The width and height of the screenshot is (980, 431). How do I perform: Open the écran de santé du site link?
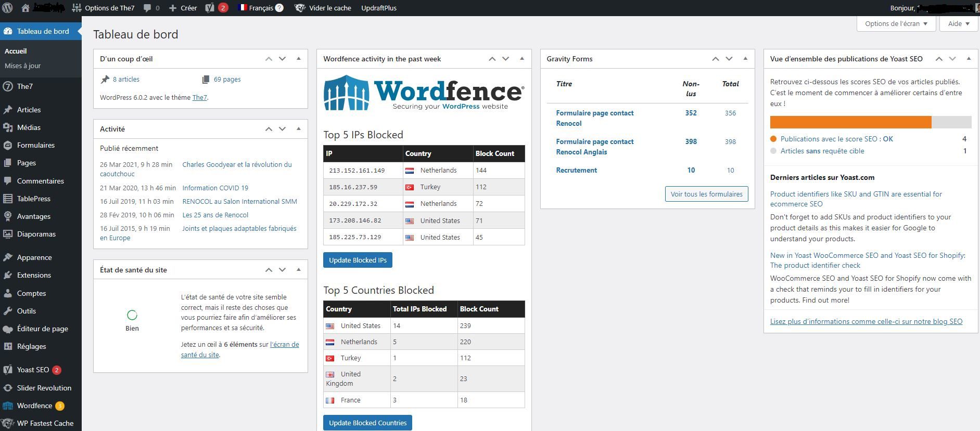click(240, 349)
